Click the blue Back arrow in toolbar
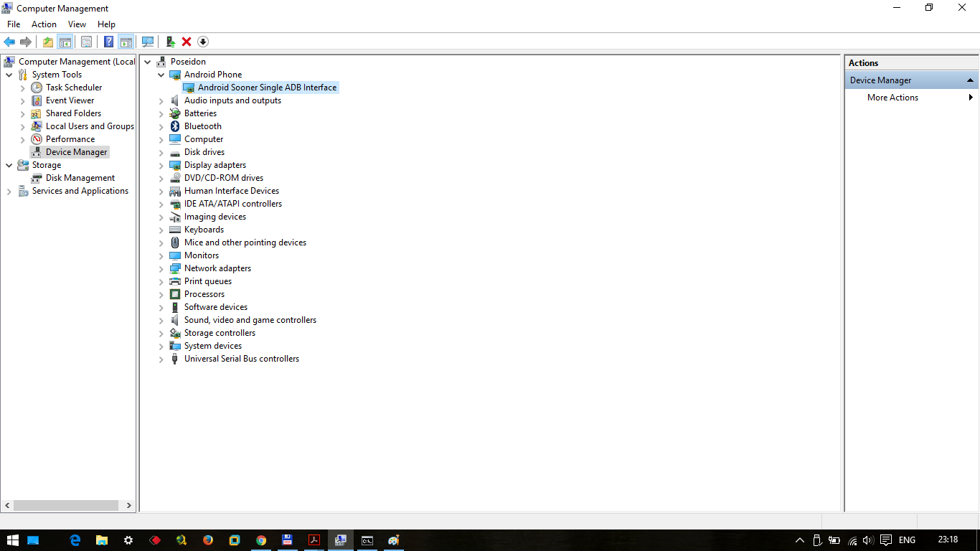The width and height of the screenshot is (980, 551). tap(9, 42)
